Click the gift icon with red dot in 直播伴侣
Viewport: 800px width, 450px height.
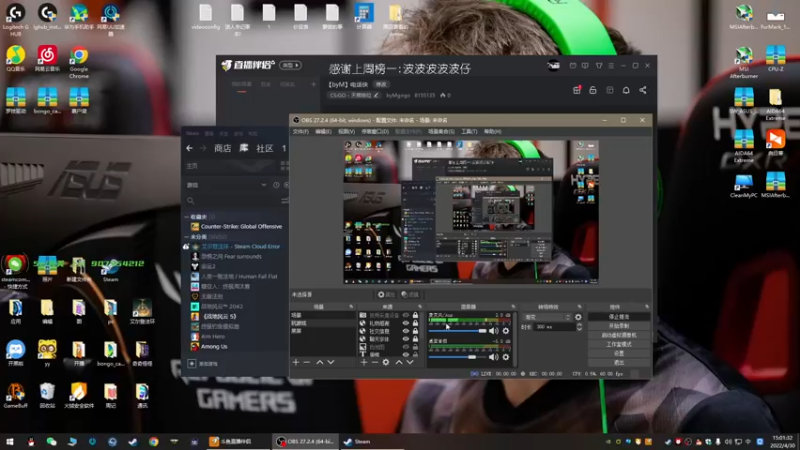(577, 90)
